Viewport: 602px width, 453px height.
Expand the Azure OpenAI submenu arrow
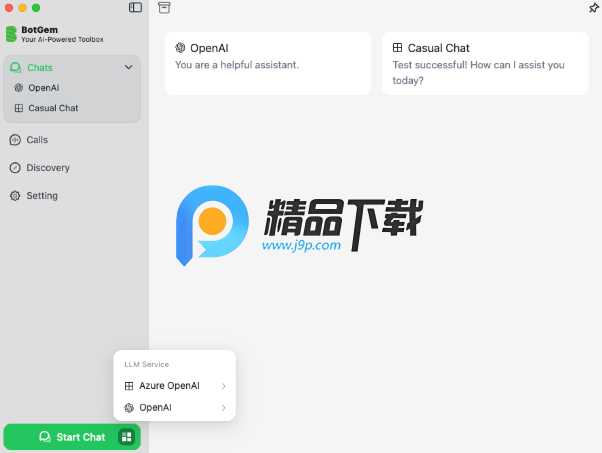click(223, 386)
